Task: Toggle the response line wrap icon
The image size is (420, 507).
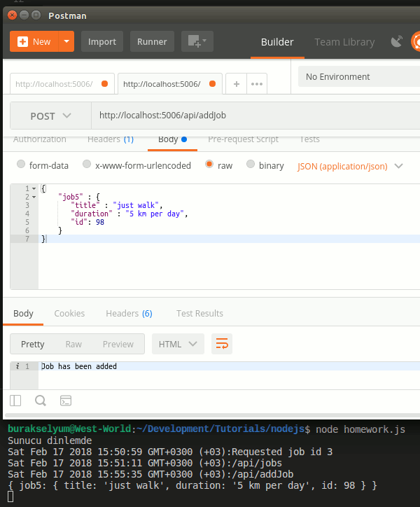Action: tap(222, 344)
